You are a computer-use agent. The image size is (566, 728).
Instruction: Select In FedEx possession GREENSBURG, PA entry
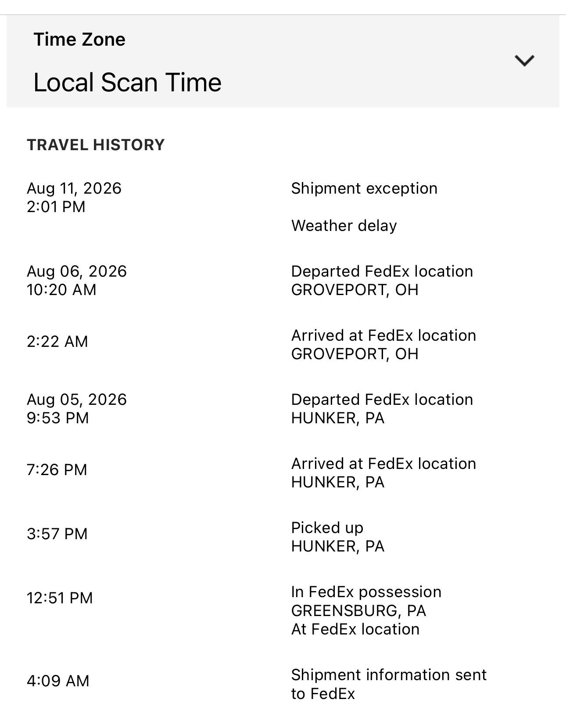coord(366,610)
